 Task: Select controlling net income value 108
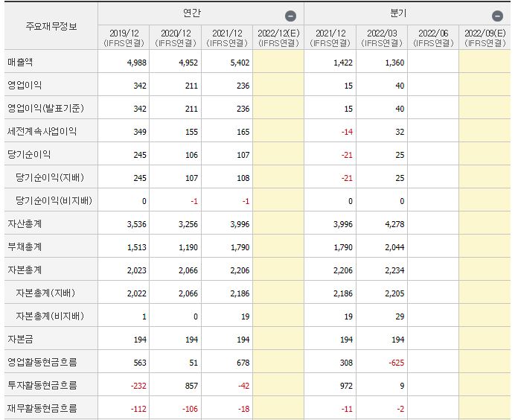[x=243, y=178]
